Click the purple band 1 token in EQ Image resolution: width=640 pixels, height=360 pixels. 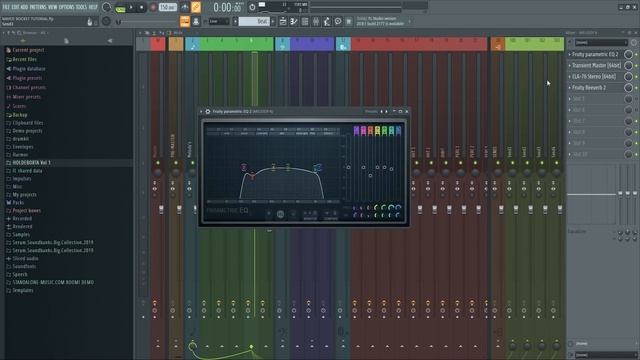[356, 131]
